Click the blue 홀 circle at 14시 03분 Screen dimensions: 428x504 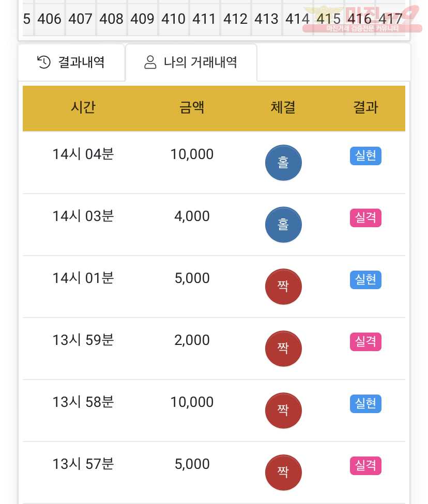coord(283,224)
